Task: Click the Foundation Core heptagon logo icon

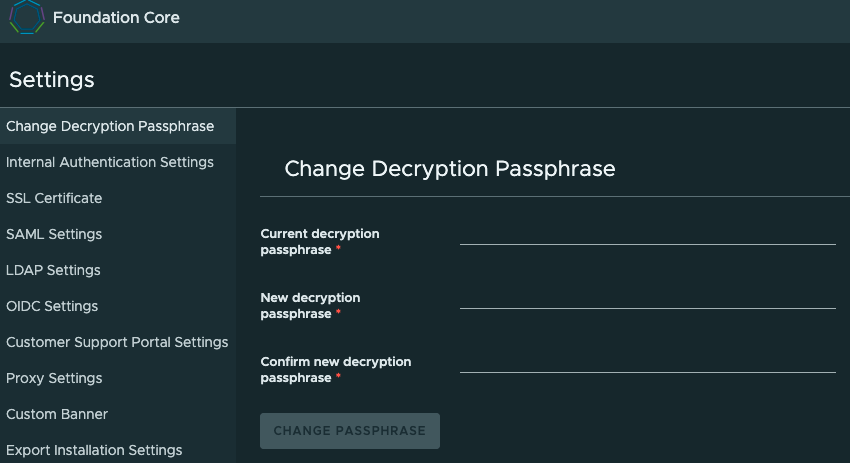Action: point(27,17)
